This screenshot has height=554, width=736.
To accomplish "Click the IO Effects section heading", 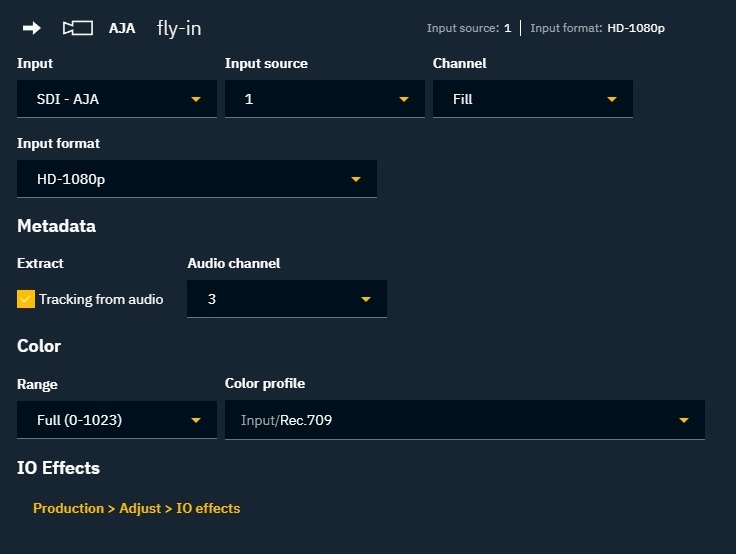I will [58, 468].
